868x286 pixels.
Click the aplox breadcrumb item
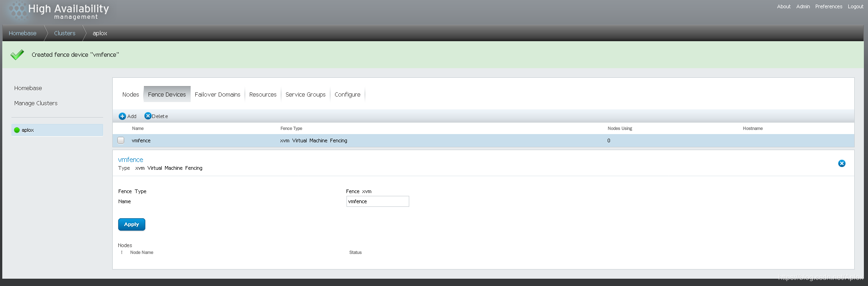point(100,33)
